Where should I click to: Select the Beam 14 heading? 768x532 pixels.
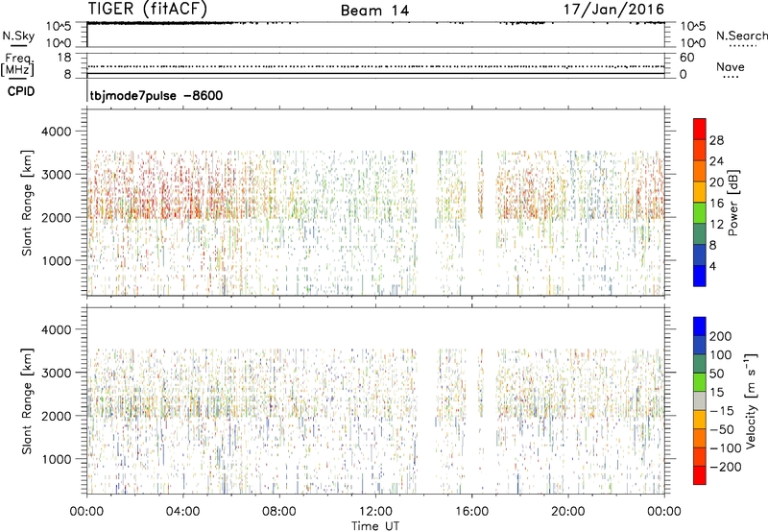pos(374,11)
